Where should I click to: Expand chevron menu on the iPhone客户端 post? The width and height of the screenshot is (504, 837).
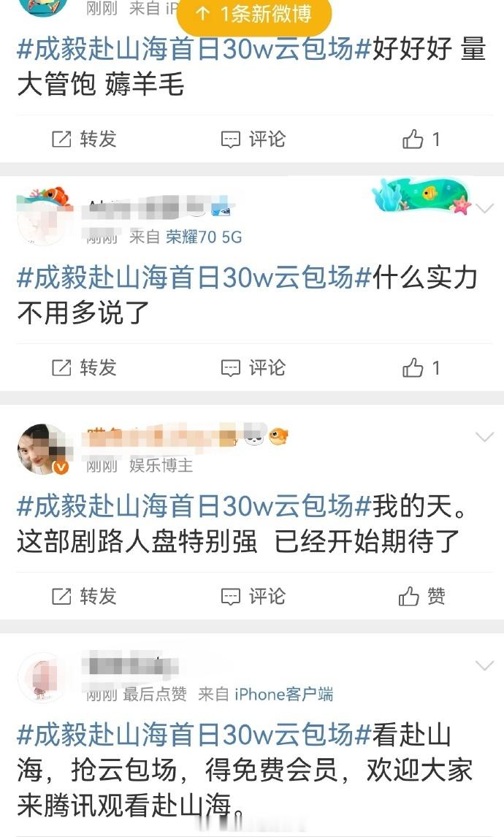(485, 665)
